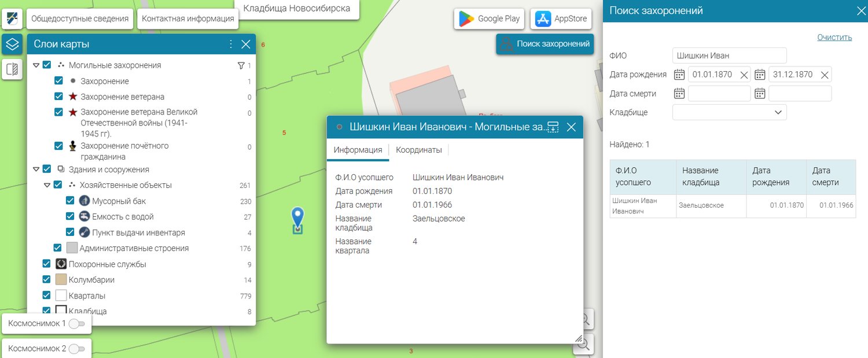Clear the 31.12.1870 birth date field
Image resolution: width=868 pixels, height=358 pixels.
point(825,75)
